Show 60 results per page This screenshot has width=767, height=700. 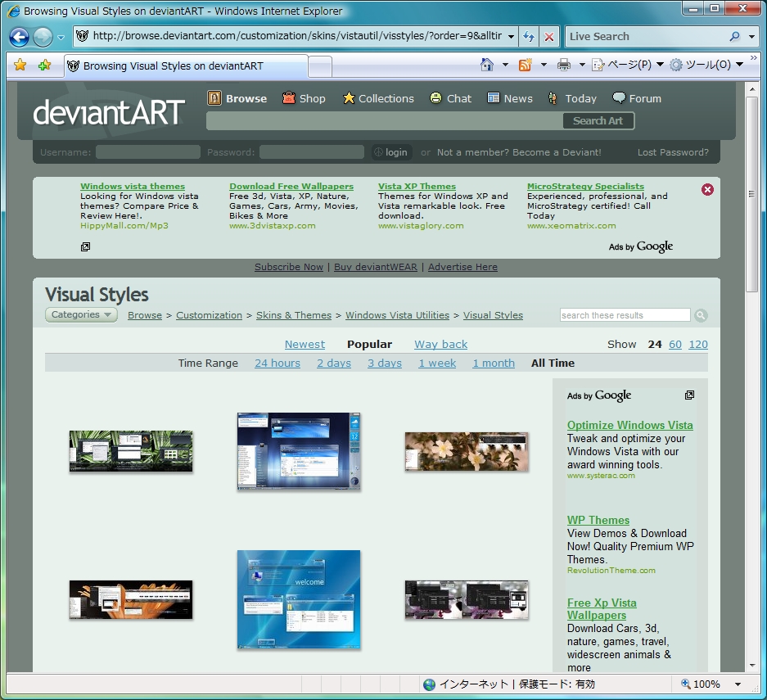[x=675, y=345]
